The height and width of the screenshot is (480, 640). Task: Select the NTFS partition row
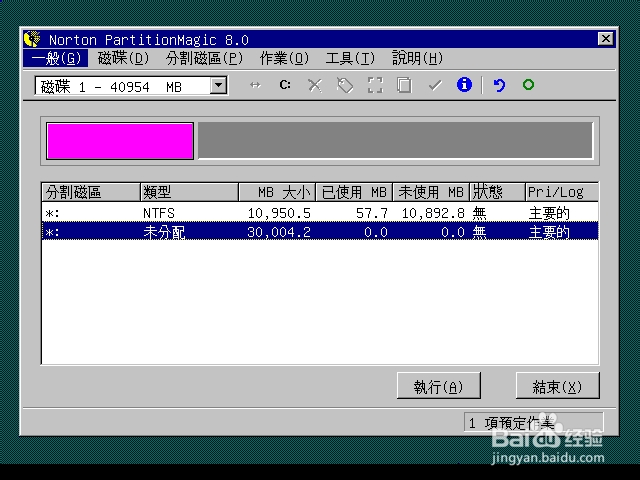tap(320, 213)
